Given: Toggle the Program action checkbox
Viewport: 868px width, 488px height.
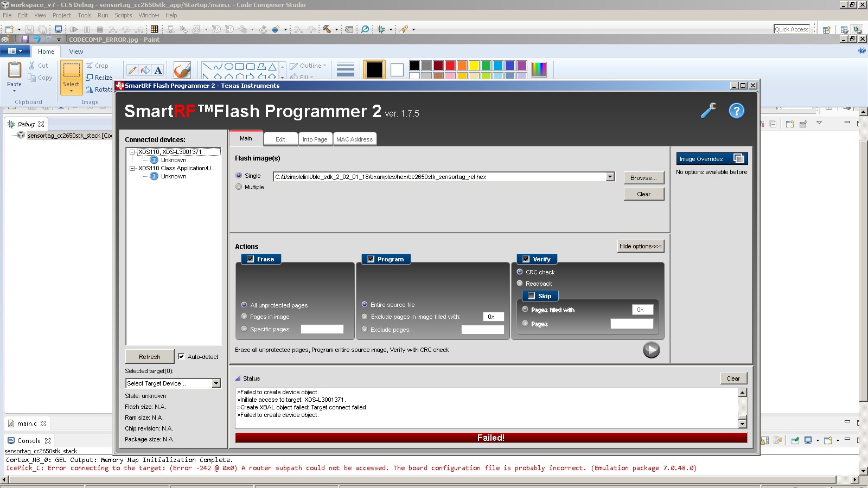Looking at the screenshot, I should (x=371, y=259).
